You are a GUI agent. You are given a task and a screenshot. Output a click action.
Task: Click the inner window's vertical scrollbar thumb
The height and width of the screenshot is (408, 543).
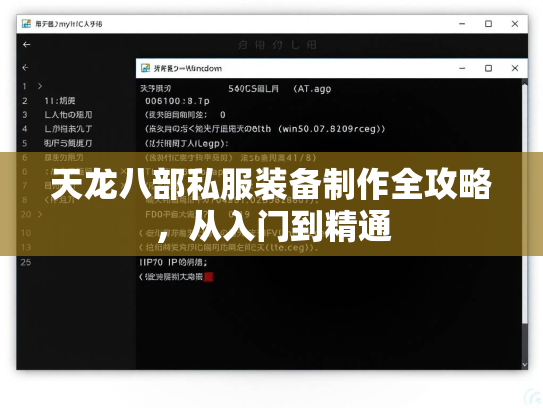(x=525, y=204)
